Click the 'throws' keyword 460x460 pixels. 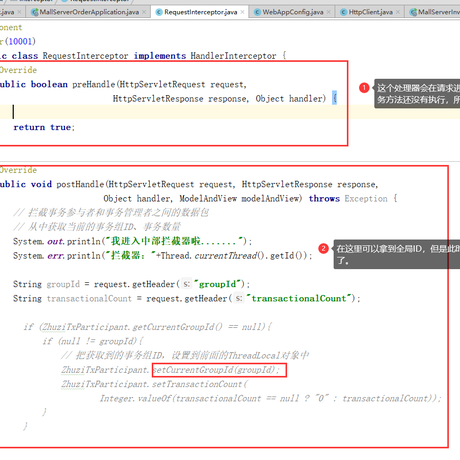click(x=324, y=199)
